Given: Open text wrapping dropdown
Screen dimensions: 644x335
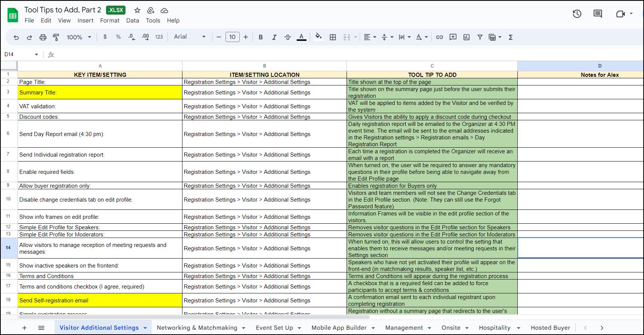Looking at the screenshot, I should [405, 37].
